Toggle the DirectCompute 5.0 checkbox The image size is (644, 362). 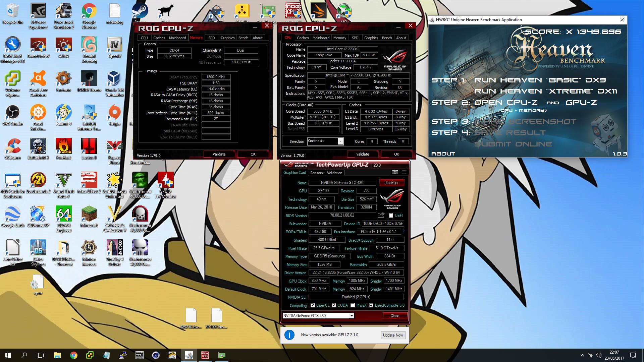coord(371,305)
